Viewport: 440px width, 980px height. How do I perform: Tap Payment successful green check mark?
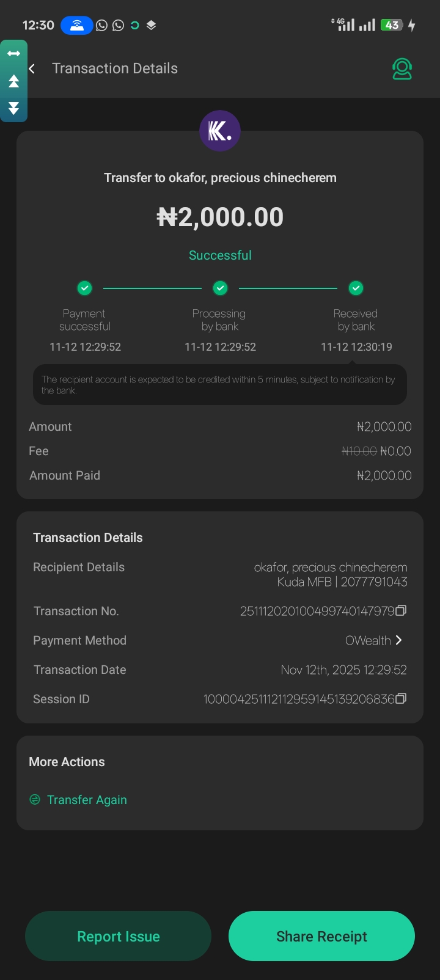(84, 288)
